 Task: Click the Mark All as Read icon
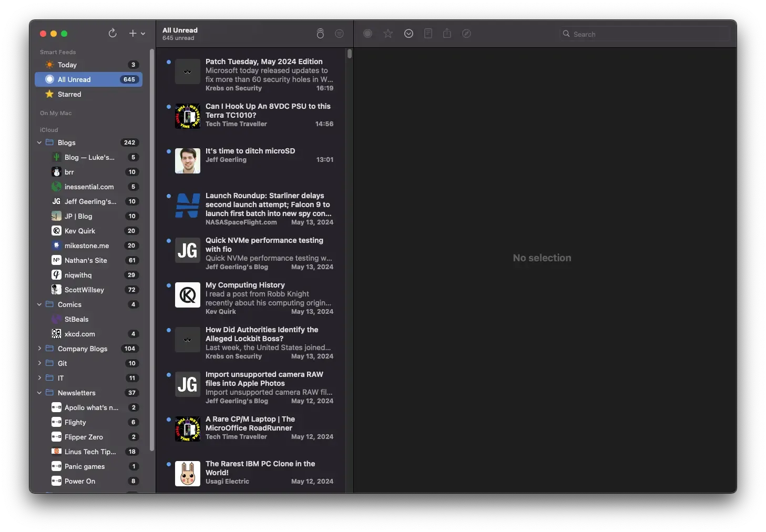click(320, 34)
